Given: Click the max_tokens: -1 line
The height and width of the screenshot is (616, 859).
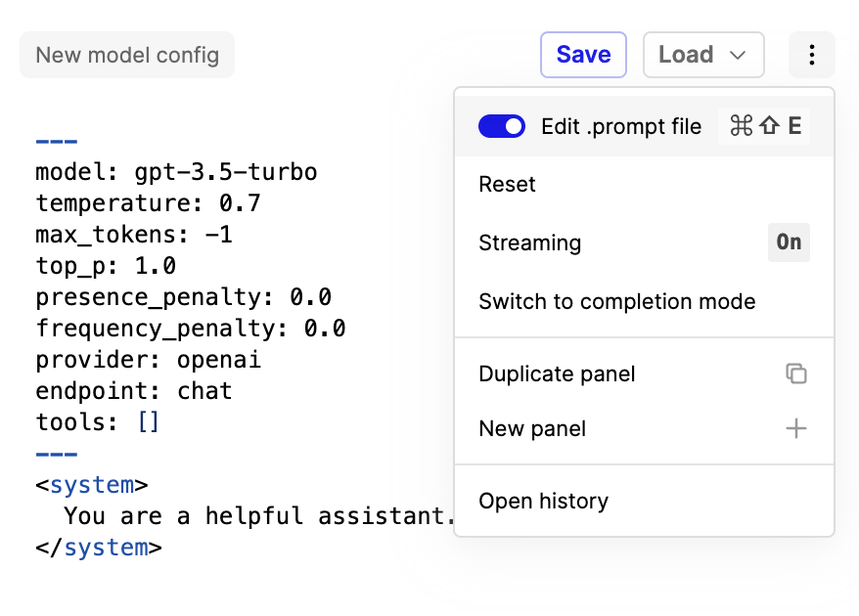Looking at the screenshot, I should pos(134,235).
